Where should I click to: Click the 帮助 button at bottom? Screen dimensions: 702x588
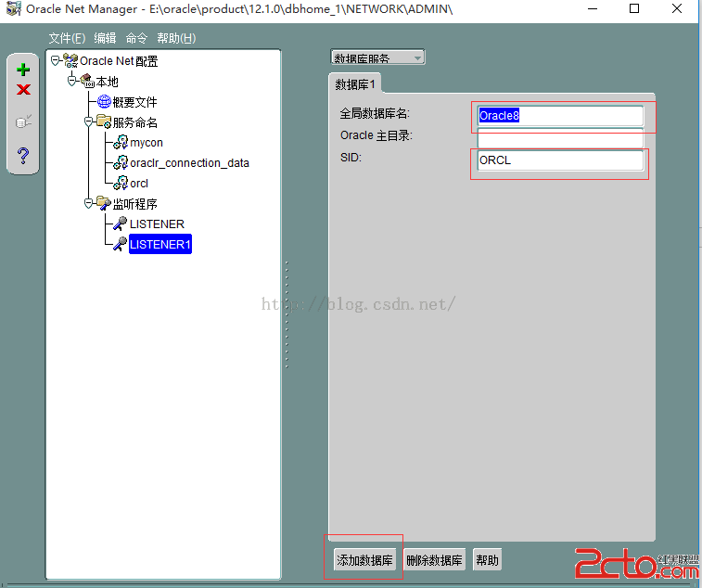pyautogui.click(x=487, y=560)
